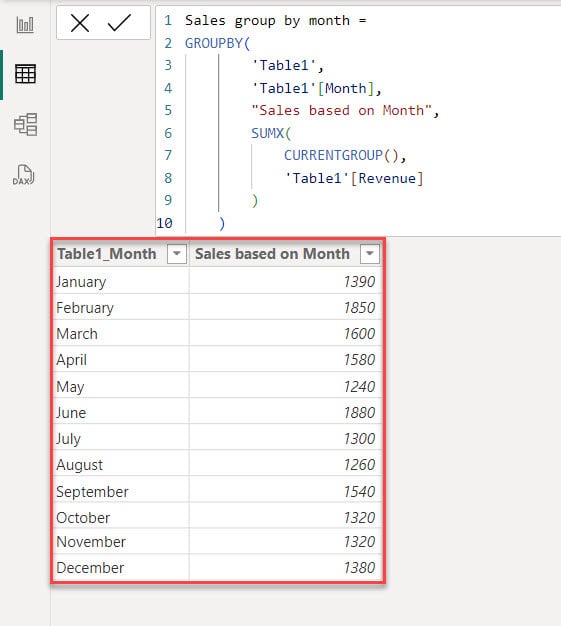Click the October cell

click(121, 517)
